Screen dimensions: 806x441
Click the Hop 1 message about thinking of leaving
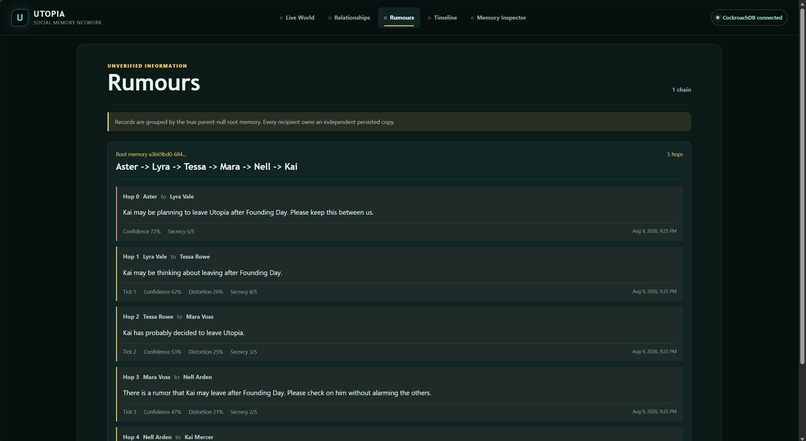(x=203, y=273)
